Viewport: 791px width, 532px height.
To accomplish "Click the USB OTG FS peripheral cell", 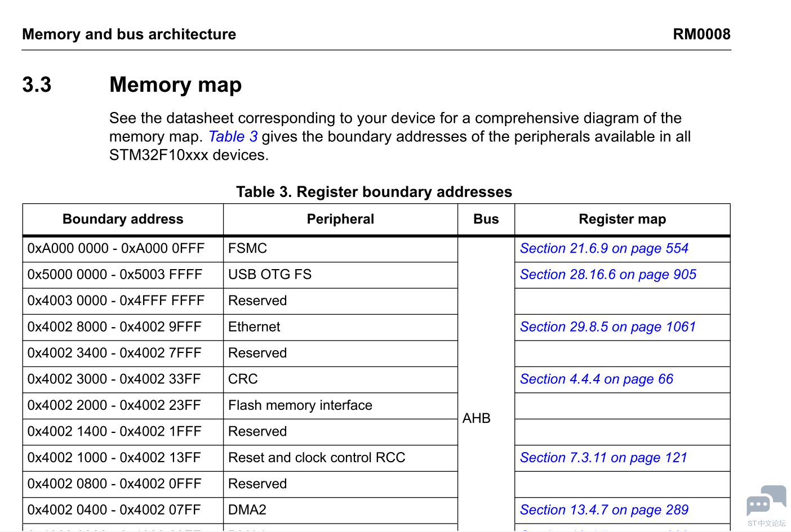I will [x=340, y=275].
